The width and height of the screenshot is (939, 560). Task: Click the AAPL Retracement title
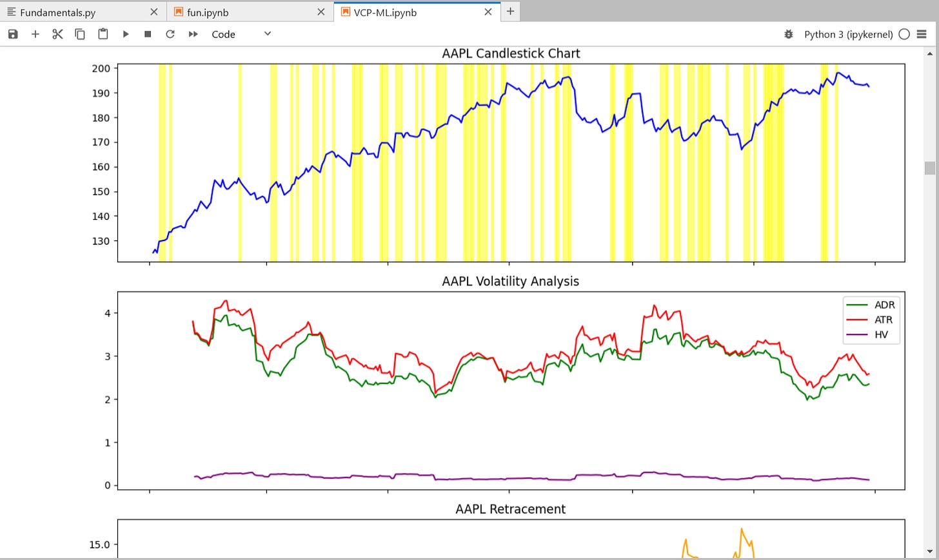(x=510, y=509)
